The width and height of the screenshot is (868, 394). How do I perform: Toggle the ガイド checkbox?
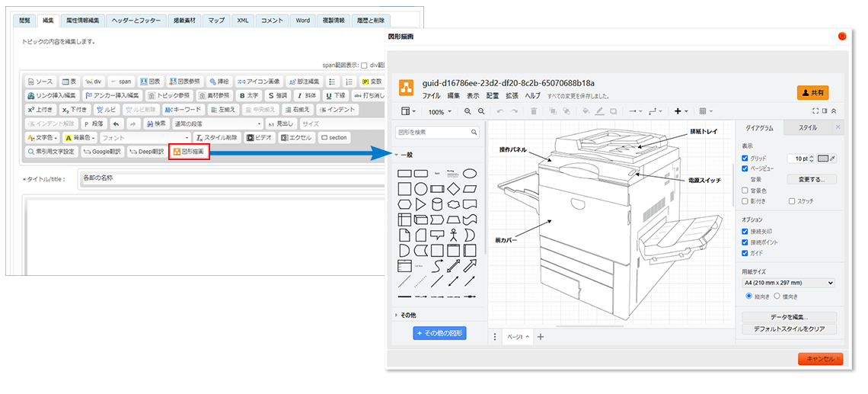(745, 253)
